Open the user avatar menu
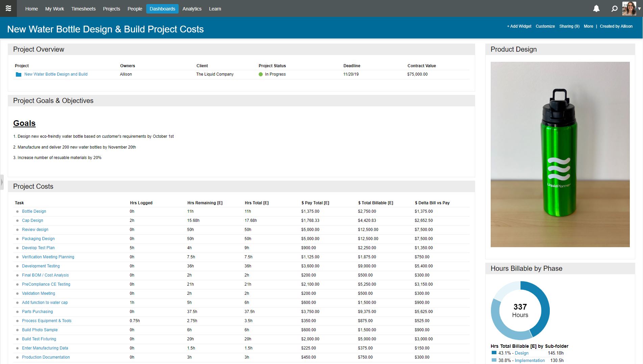Viewport: 643px width, 364px height. click(x=629, y=9)
